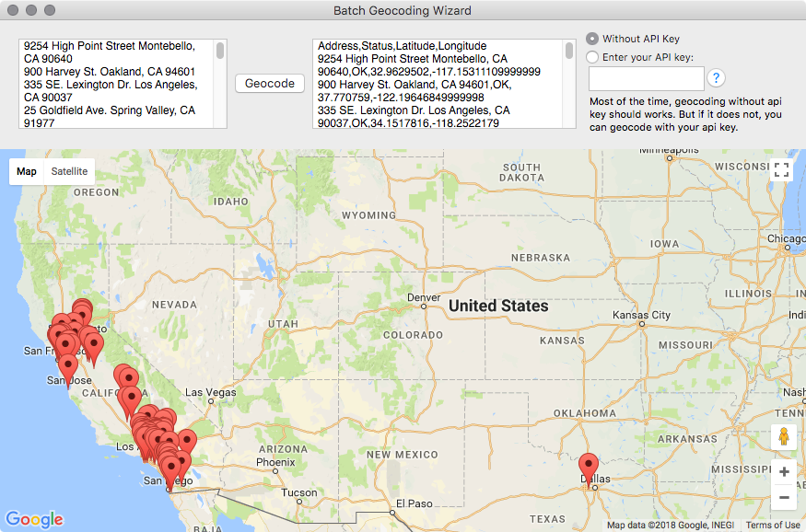This screenshot has width=806, height=532.
Task: Open the API key help question mark
Action: coord(716,78)
